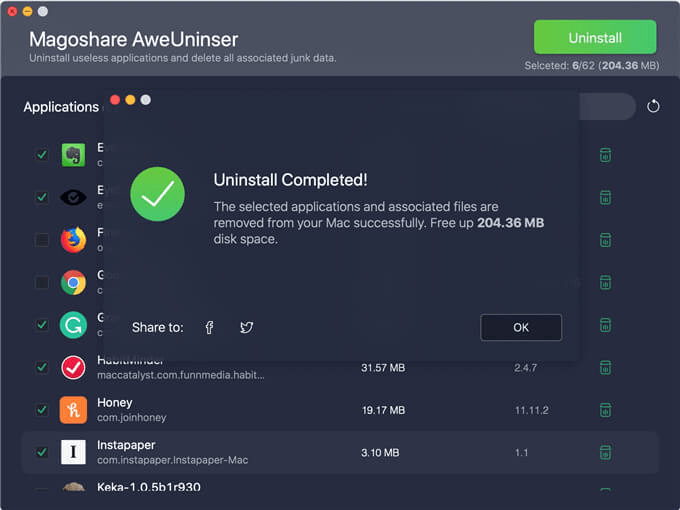Click the Honey orange app icon
Image resolution: width=680 pixels, height=510 pixels.
73,410
